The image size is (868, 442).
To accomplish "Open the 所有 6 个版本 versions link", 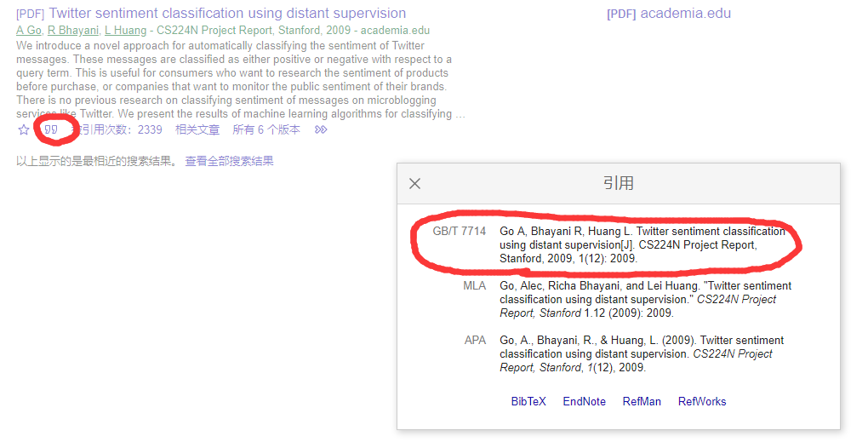I will click(266, 129).
